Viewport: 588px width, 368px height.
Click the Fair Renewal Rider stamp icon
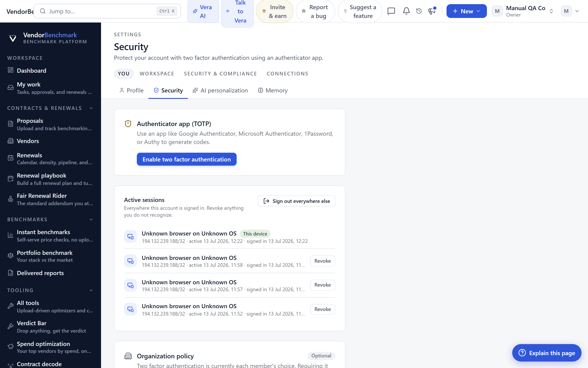tap(10, 199)
